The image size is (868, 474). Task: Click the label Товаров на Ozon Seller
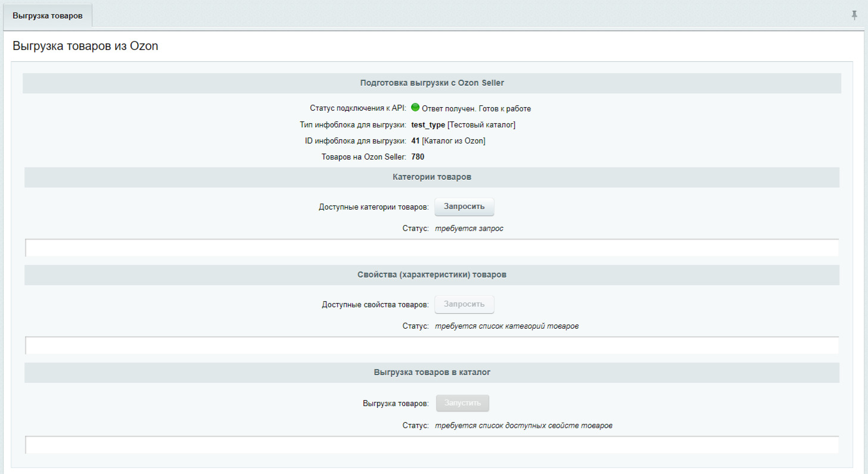[363, 157]
